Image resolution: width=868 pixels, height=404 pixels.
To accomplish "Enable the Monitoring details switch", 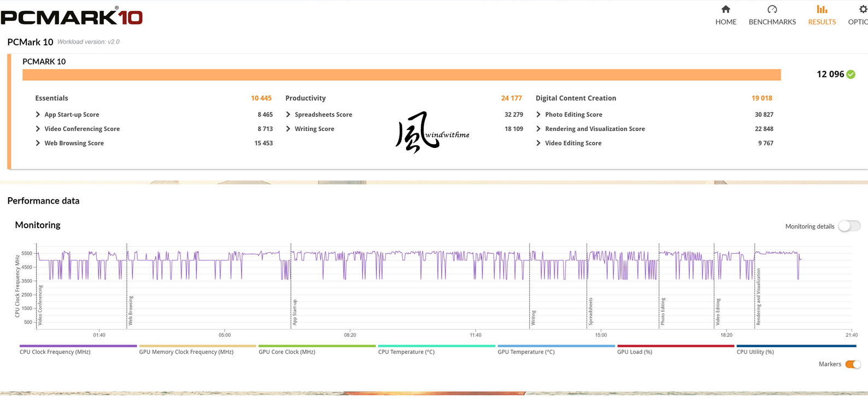I will 849,226.
